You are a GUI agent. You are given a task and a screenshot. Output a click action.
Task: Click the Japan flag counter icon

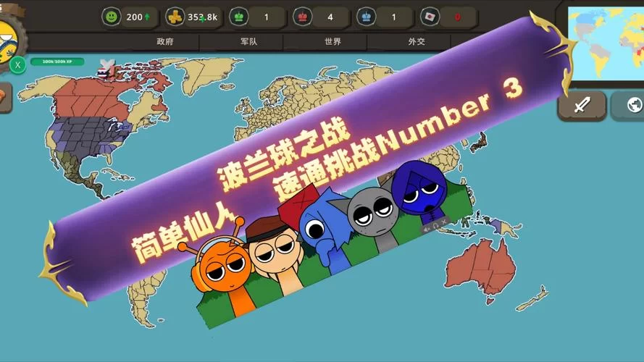point(430,17)
